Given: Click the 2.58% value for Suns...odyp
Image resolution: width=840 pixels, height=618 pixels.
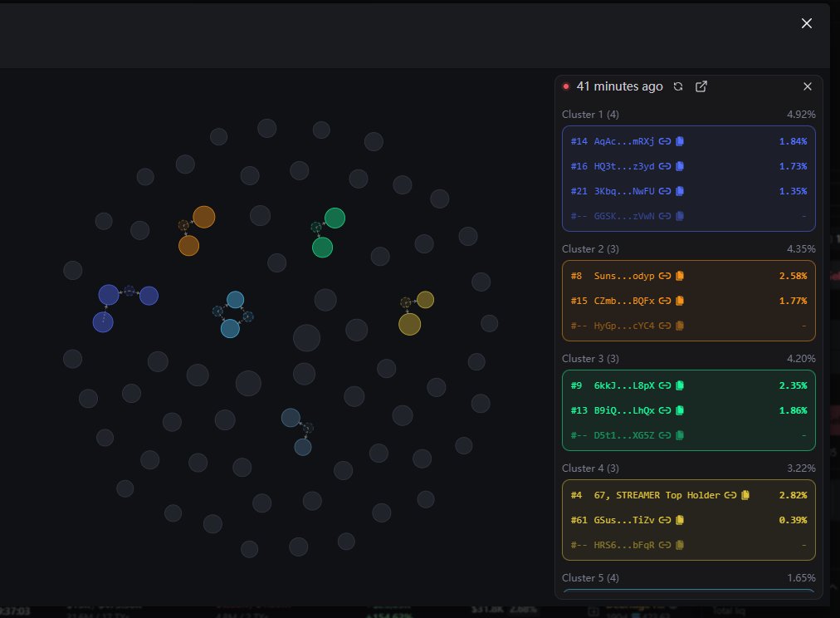Looking at the screenshot, I should coord(793,276).
